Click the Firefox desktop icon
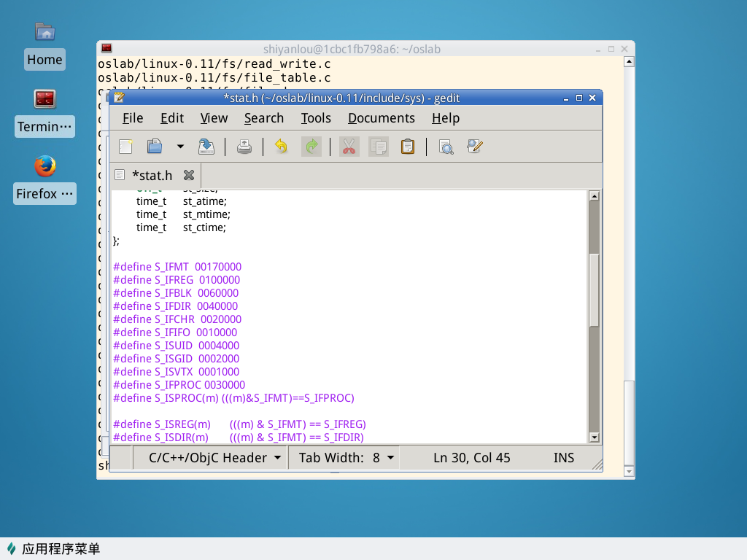 click(x=45, y=166)
